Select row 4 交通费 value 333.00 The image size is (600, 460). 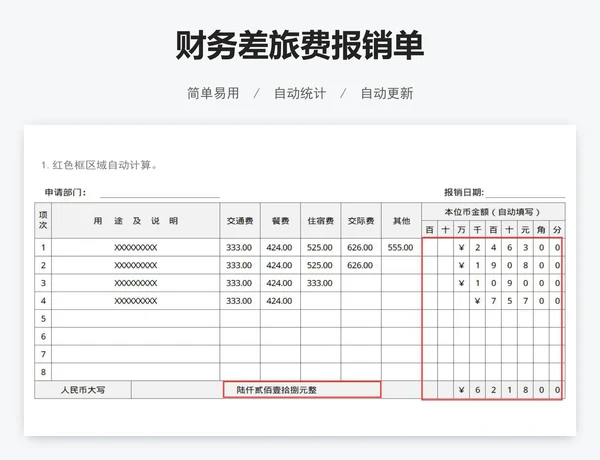coord(240,301)
